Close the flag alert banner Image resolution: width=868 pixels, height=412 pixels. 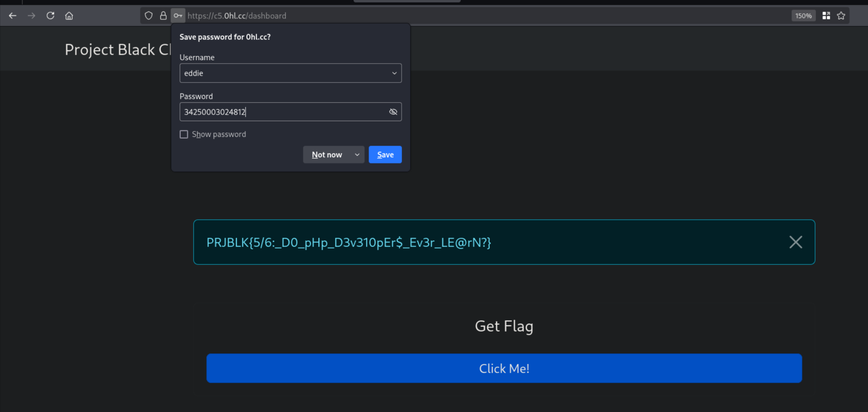click(x=796, y=242)
